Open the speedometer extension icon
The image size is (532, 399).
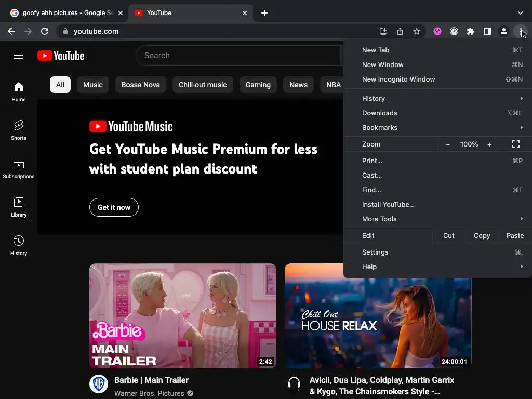(x=454, y=31)
